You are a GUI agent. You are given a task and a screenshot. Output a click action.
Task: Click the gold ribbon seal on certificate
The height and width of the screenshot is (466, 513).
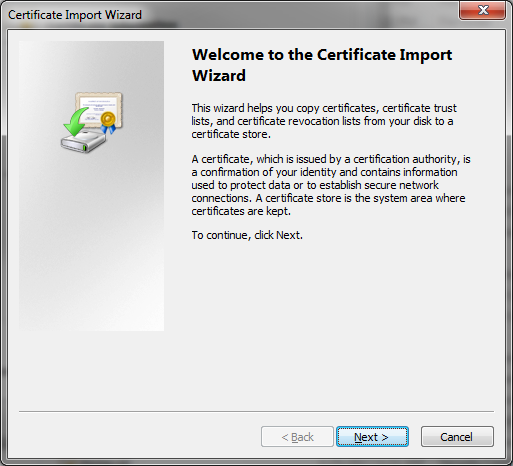[x=108, y=122]
